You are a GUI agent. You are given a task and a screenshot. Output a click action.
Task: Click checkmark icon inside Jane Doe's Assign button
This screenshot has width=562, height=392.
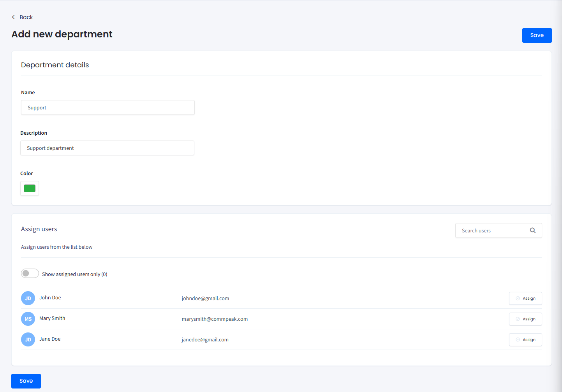(x=518, y=339)
